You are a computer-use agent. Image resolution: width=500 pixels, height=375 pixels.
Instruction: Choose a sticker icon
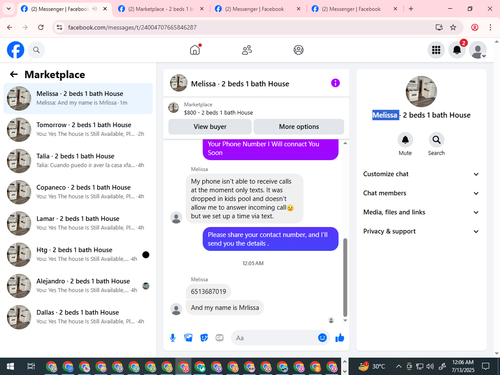coord(204,338)
